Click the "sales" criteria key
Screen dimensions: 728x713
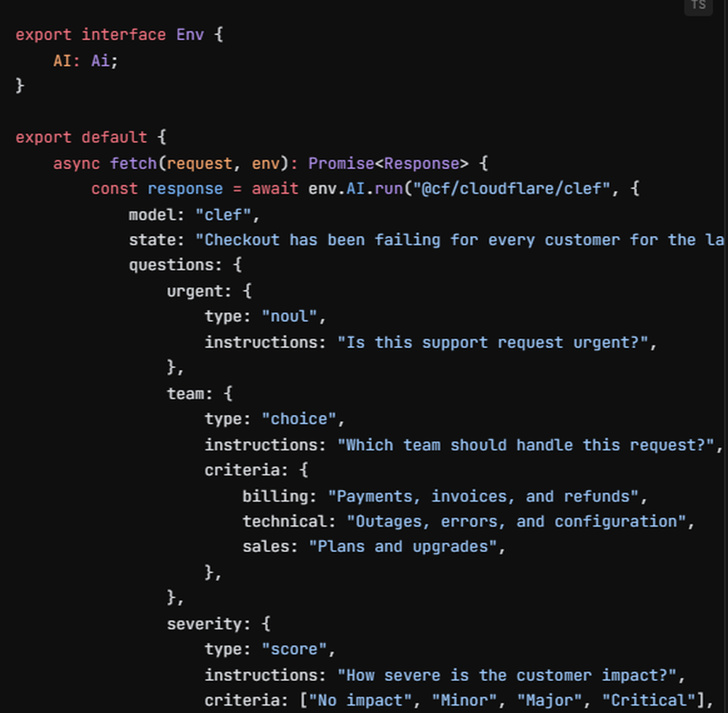266,547
